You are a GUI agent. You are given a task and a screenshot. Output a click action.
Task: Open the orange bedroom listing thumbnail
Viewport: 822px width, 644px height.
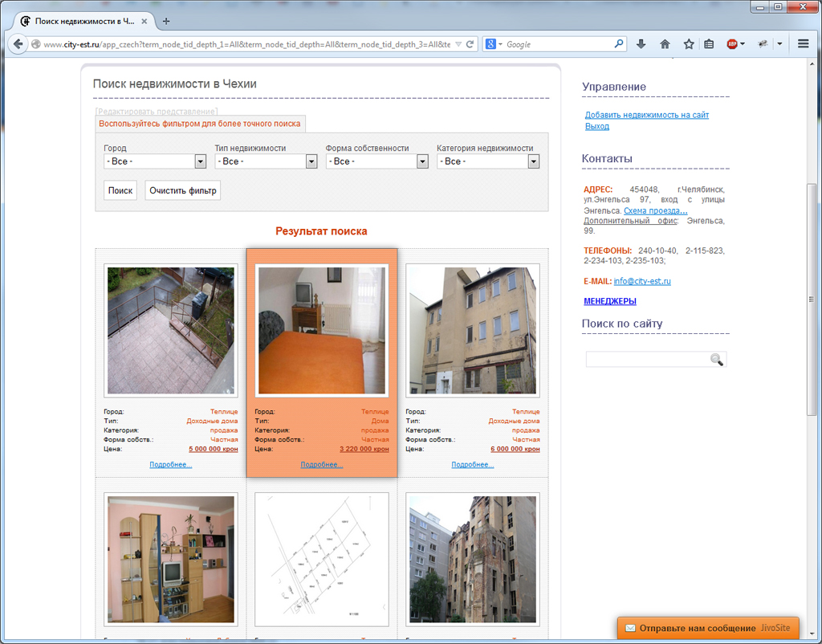pyautogui.click(x=322, y=330)
